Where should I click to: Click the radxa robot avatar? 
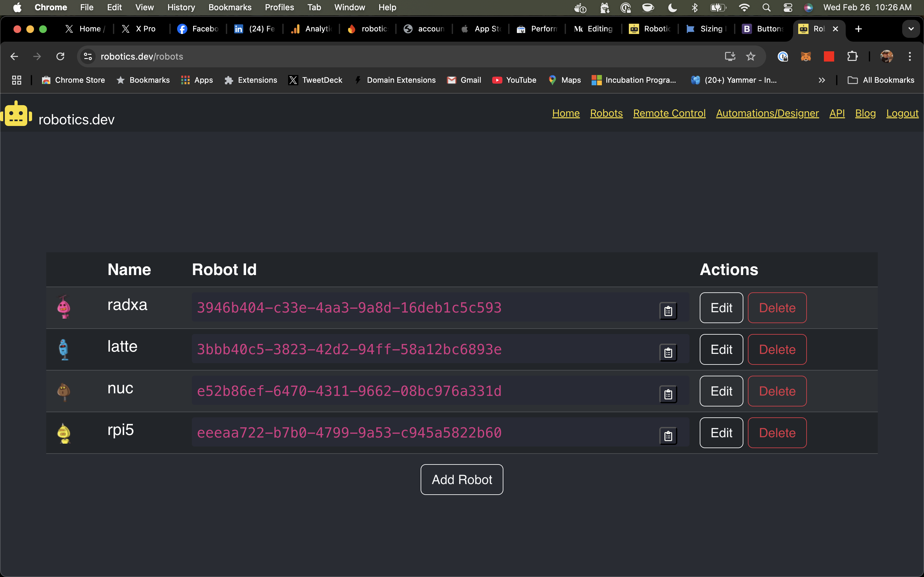coord(64,308)
